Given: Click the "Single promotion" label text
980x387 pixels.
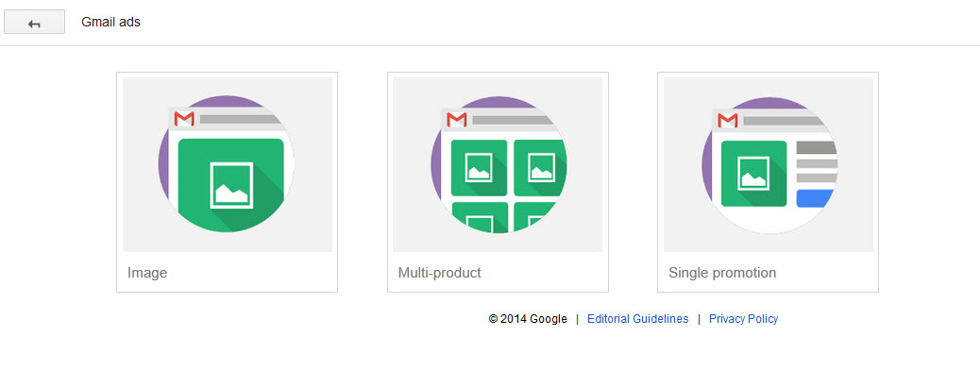Looking at the screenshot, I should (x=722, y=273).
